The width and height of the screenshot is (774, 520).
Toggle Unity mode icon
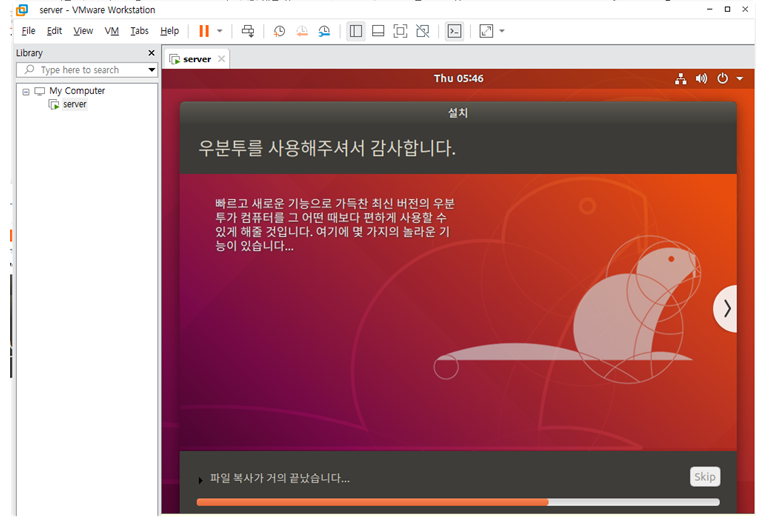point(423,31)
